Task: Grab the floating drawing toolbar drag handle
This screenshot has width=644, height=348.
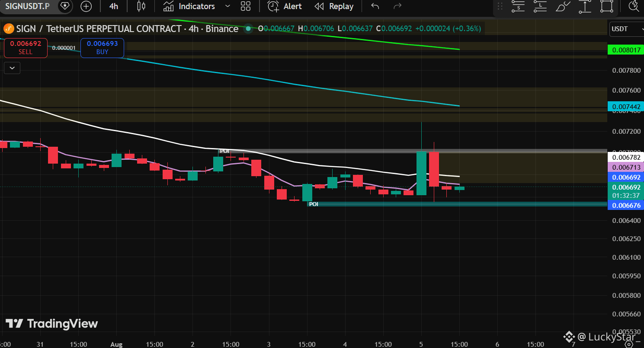Action: coord(500,6)
